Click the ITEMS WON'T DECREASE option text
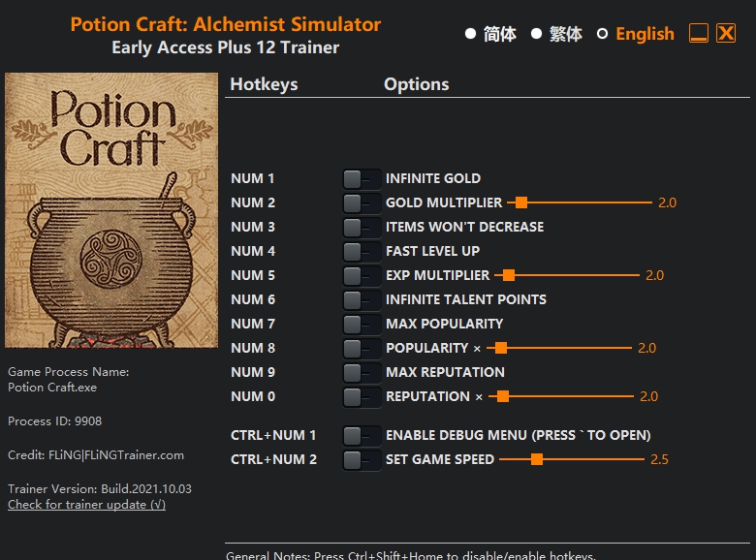 point(465,227)
